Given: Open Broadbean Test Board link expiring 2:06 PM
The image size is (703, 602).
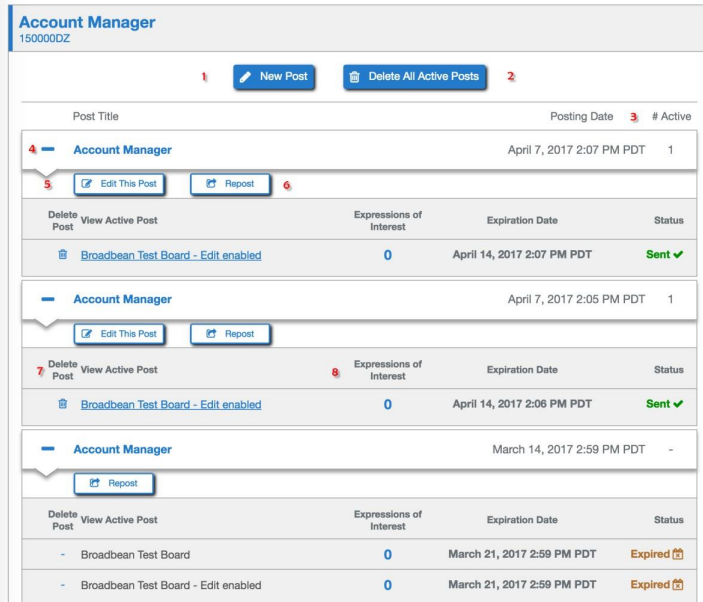Looking at the screenshot, I should point(171,404).
